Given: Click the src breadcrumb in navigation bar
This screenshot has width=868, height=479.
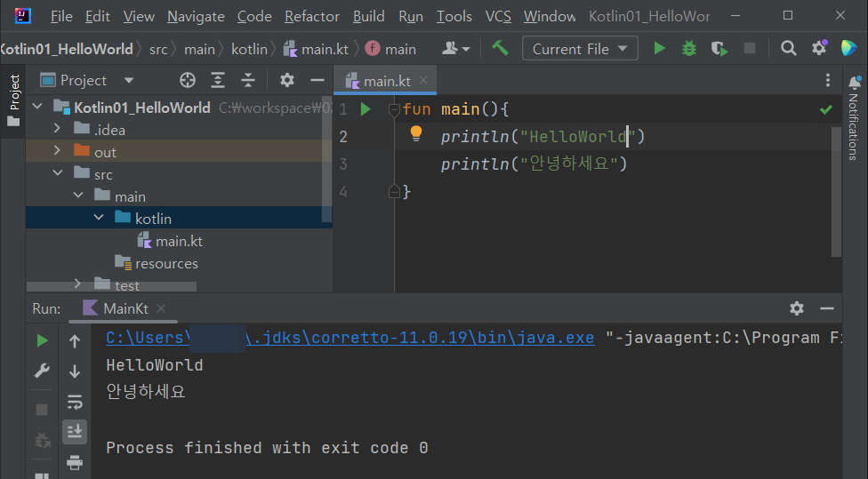Looking at the screenshot, I should pos(158,49).
